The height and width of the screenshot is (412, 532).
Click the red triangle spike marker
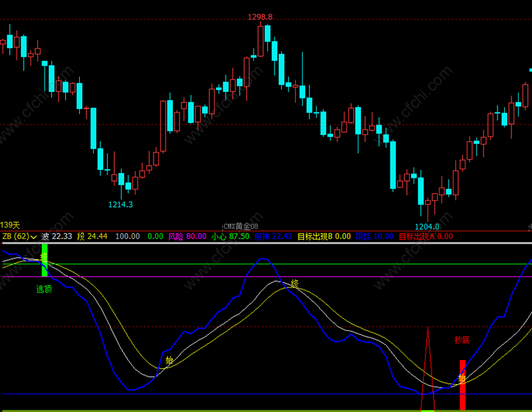click(428, 369)
